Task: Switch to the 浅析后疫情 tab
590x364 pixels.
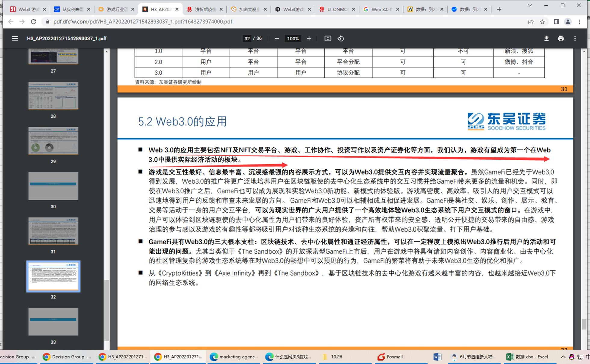Action: click(205, 9)
